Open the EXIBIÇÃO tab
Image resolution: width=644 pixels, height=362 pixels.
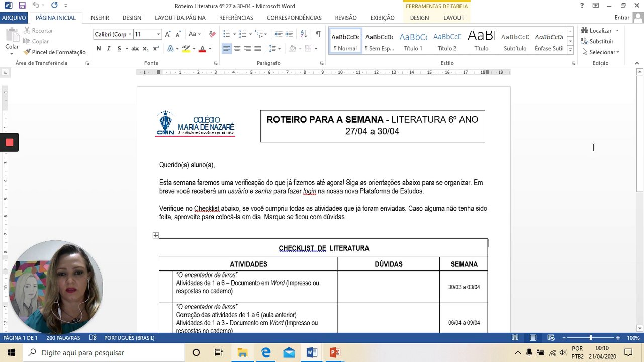pos(383,18)
